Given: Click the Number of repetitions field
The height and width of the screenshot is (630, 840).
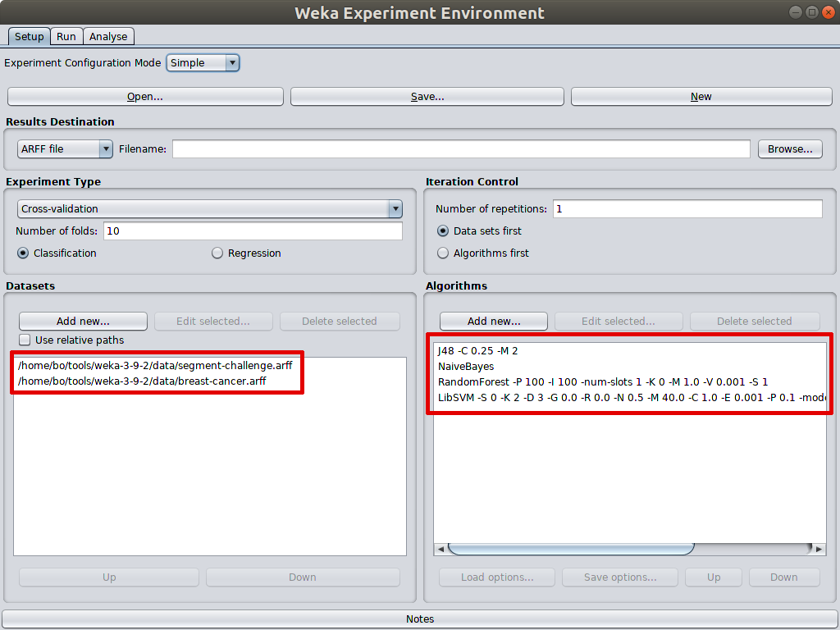Looking at the screenshot, I should tap(687, 209).
